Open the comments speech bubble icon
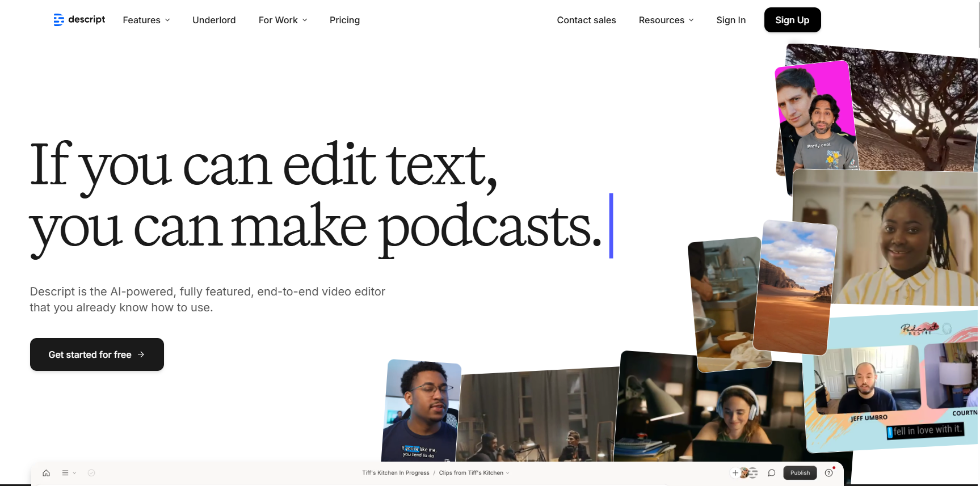The width and height of the screenshot is (980, 486). [771, 473]
